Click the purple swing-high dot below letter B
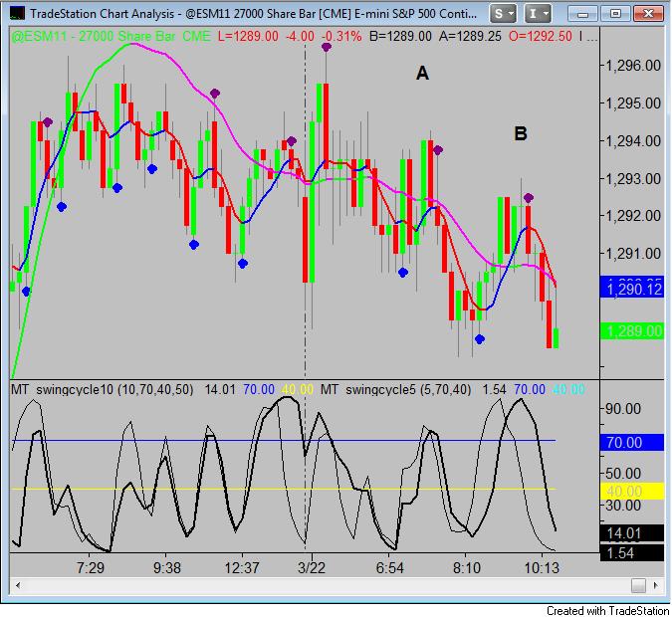Screen dimensions: 672x617 click(x=529, y=197)
